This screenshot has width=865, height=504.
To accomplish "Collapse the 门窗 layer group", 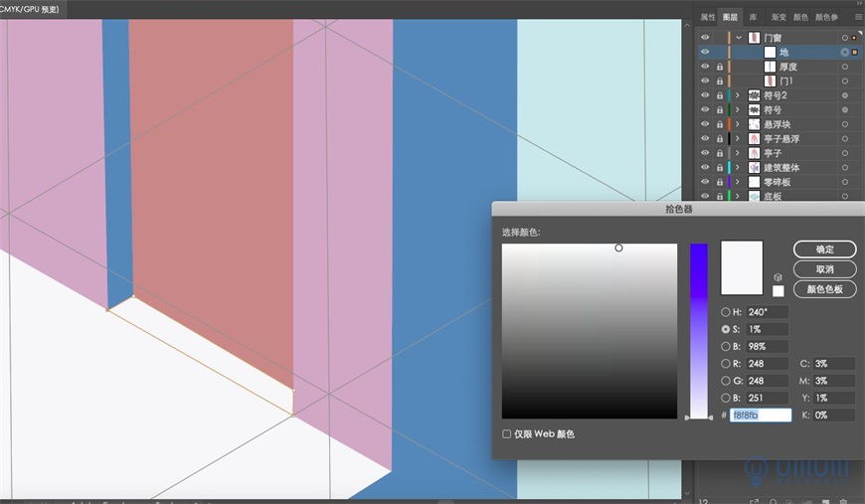I will pos(738,38).
